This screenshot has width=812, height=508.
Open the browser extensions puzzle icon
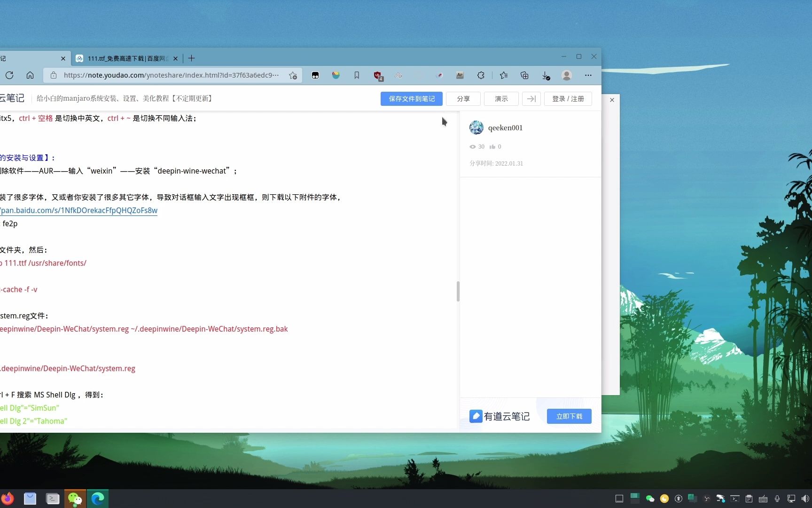(481, 75)
